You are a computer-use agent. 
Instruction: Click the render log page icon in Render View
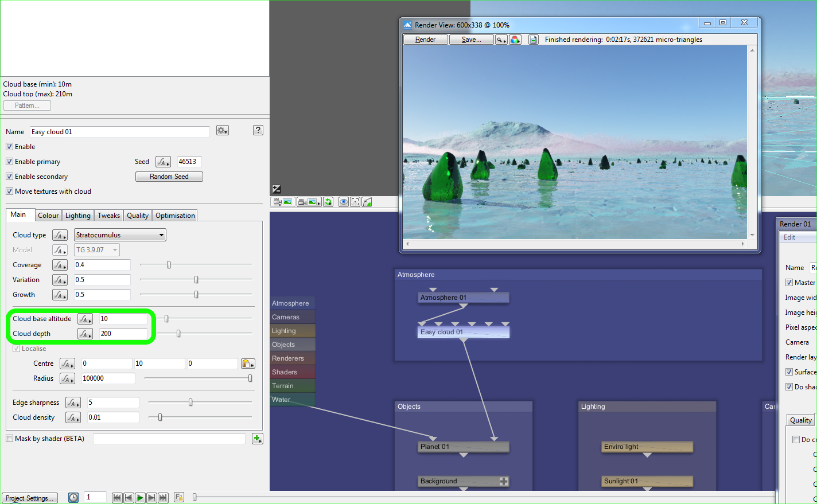pos(534,40)
